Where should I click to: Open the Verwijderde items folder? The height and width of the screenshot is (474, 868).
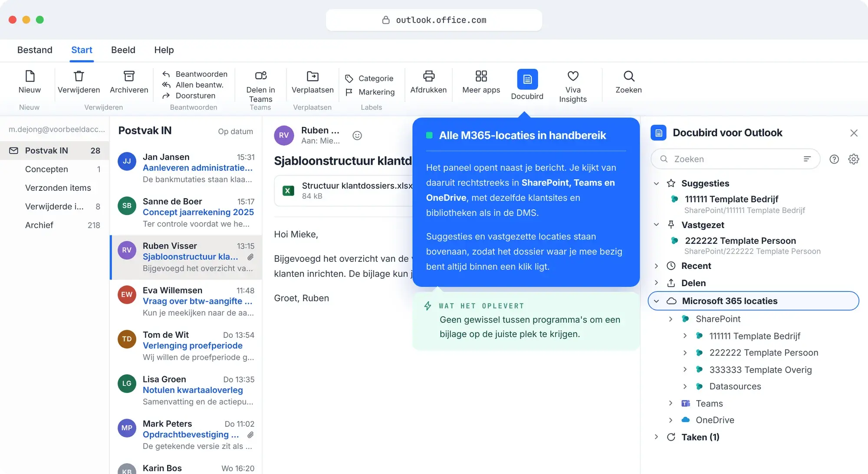click(x=55, y=206)
